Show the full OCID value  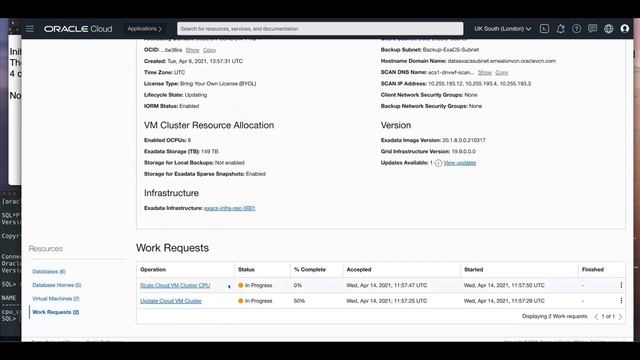coord(192,50)
